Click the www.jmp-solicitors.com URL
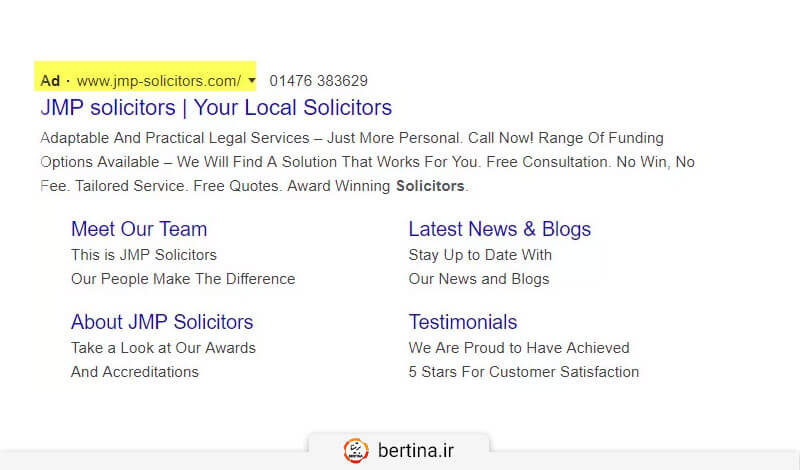The image size is (800, 470). pyautogui.click(x=158, y=80)
